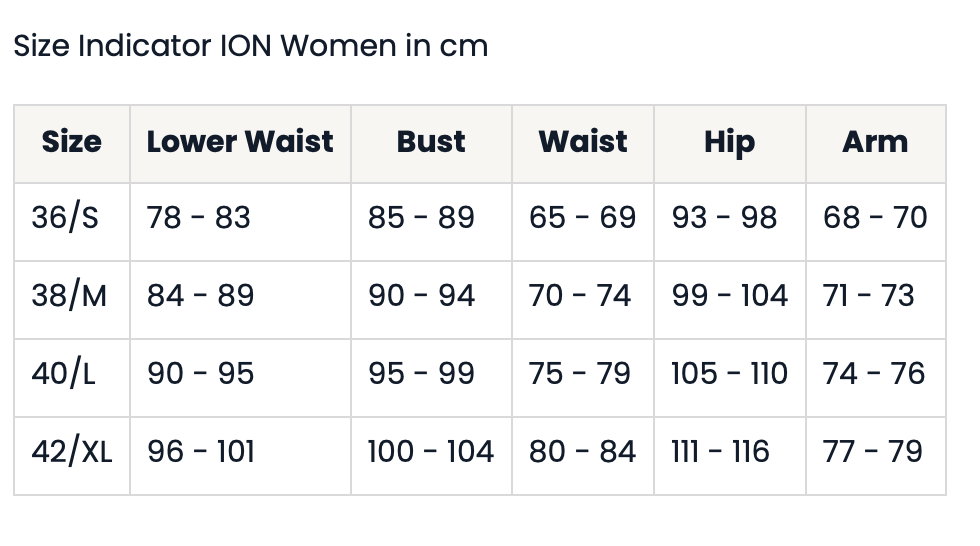Click arm value 68 - 70

tap(875, 217)
